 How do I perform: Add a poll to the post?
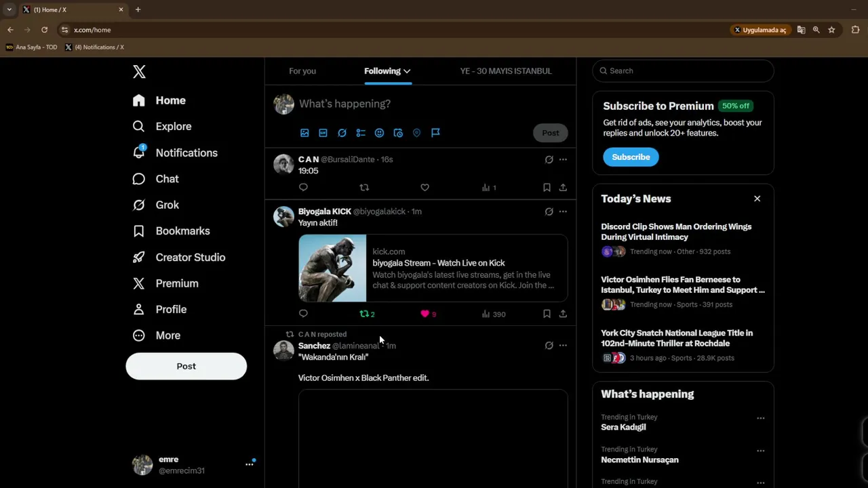pos(361,133)
